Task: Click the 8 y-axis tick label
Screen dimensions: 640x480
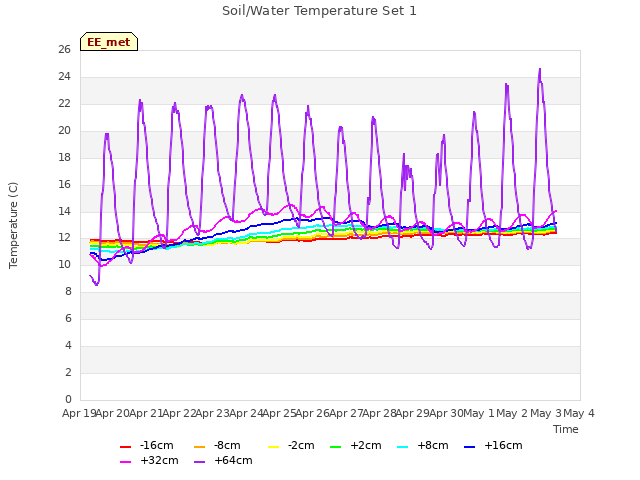Action: (x=68, y=291)
